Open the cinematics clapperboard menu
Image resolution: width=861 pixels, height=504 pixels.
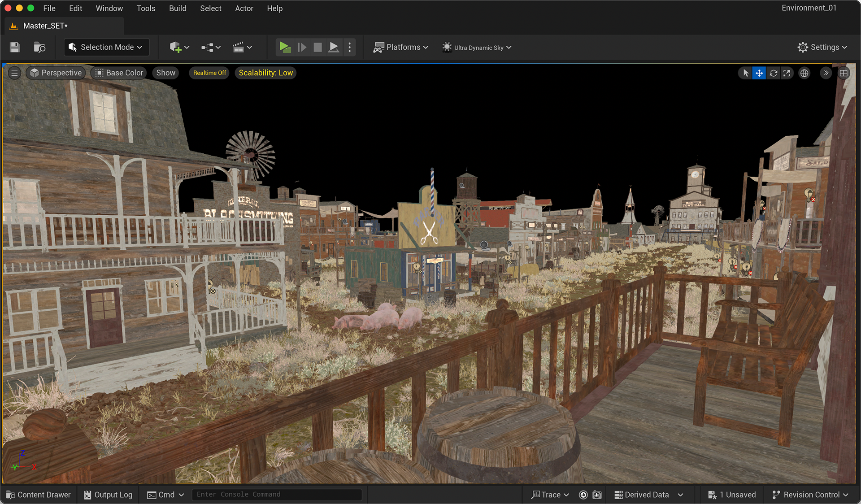[242, 47]
